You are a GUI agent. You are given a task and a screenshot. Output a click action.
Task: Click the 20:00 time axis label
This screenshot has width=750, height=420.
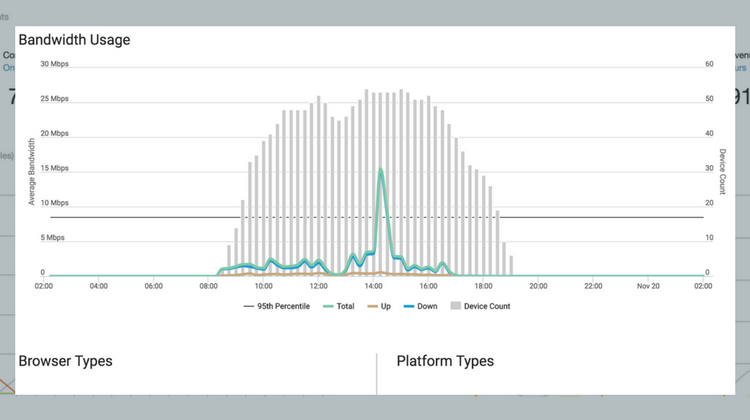point(538,286)
